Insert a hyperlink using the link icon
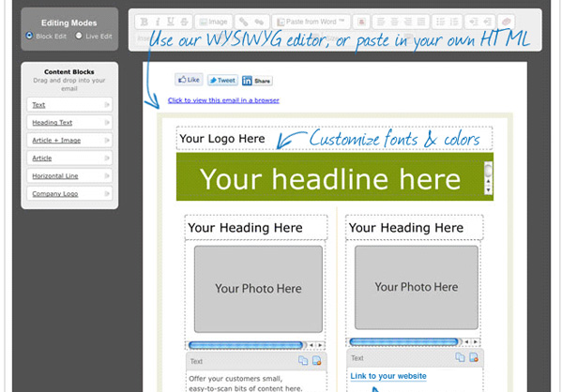The height and width of the screenshot is (392, 562). pos(243,22)
